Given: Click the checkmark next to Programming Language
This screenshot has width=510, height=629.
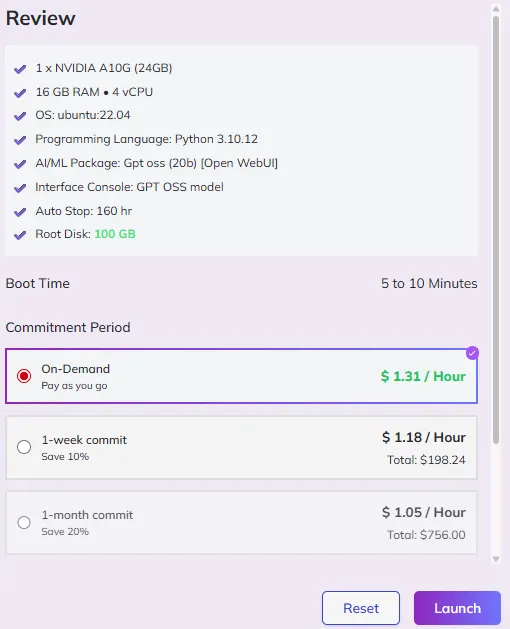Looking at the screenshot, I should [x=20, y=140].
